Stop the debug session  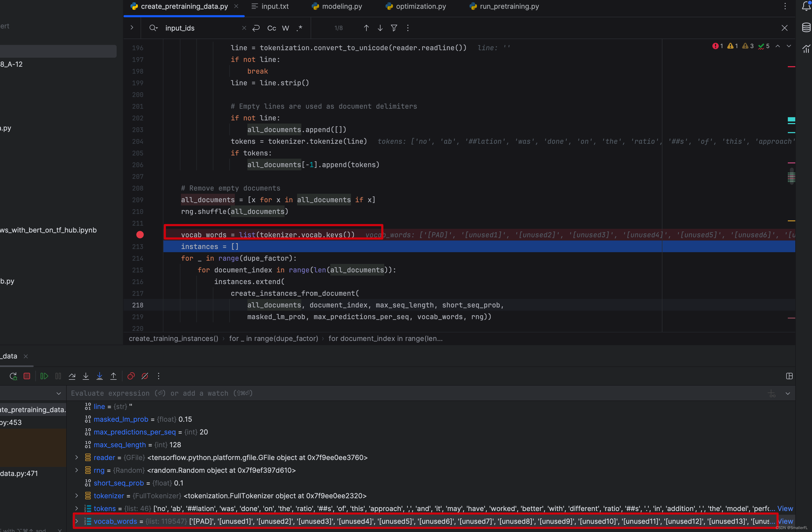(27, 376)
